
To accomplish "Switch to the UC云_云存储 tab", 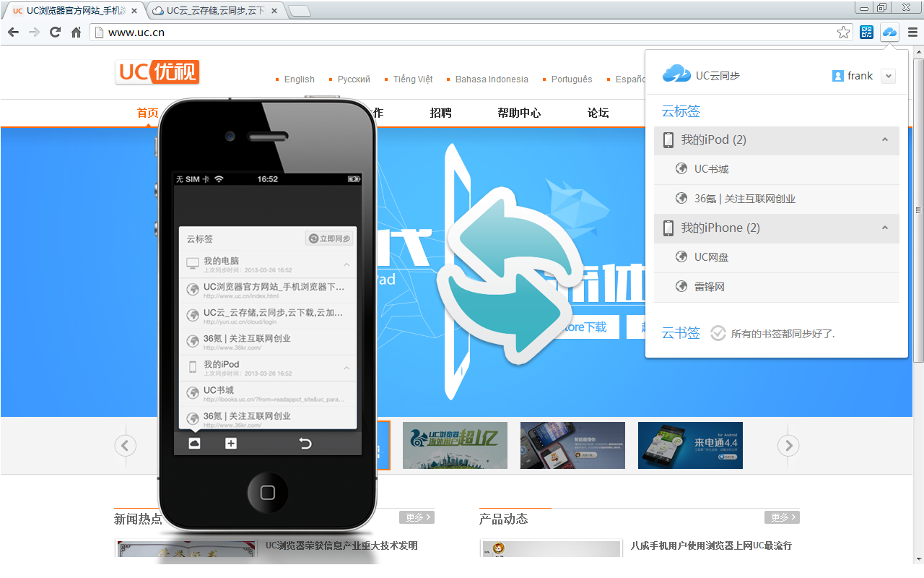I will [x=215, y=11].
